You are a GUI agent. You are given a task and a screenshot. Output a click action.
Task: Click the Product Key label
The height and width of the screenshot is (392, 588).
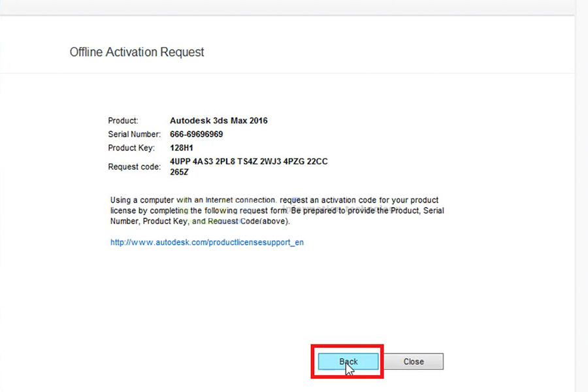(131, 148)
